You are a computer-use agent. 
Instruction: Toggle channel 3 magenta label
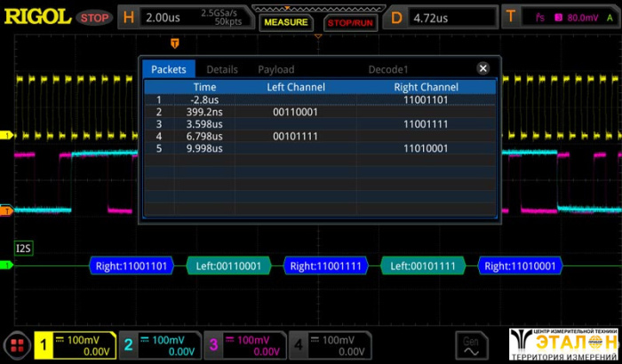[x=213, y=345]
